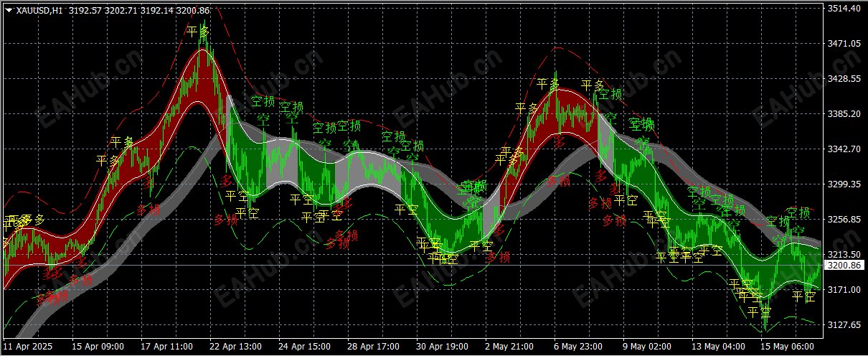The height and width of the screenshot is (356, 868).
Task: Click time axis label 28 Apr 17:00
Action: click(x=374, y=347)
